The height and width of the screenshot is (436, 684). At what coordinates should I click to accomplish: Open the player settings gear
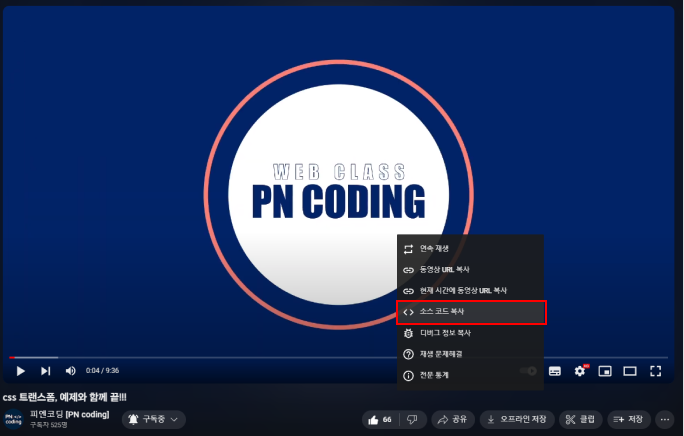tap(580, 371)
